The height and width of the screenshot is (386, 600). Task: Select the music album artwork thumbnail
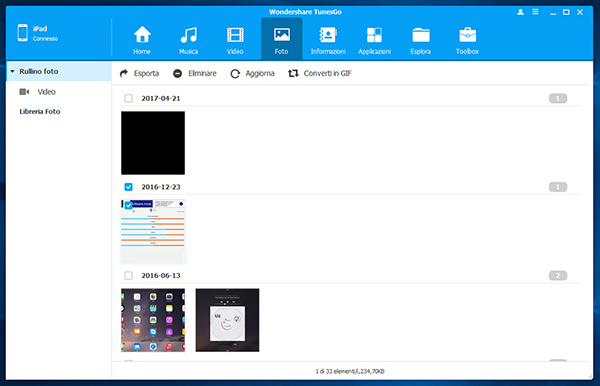227,320
